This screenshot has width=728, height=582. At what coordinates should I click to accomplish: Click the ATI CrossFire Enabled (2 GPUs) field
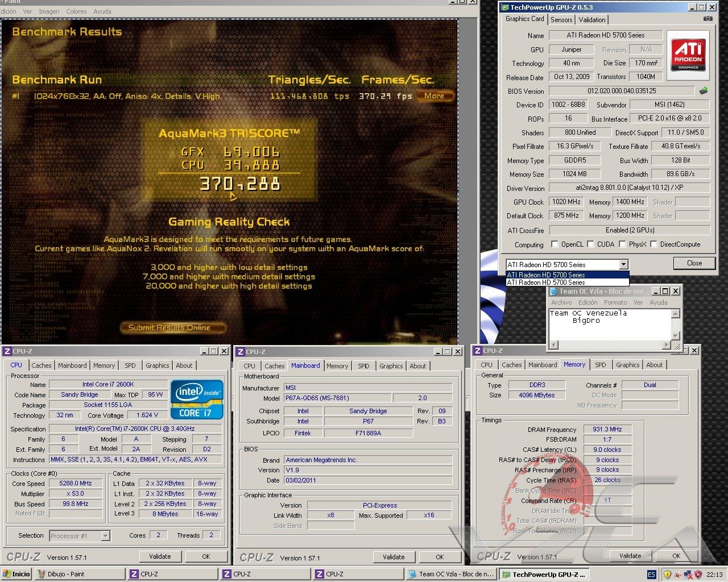pyautogui.click(x=630, y=230)
